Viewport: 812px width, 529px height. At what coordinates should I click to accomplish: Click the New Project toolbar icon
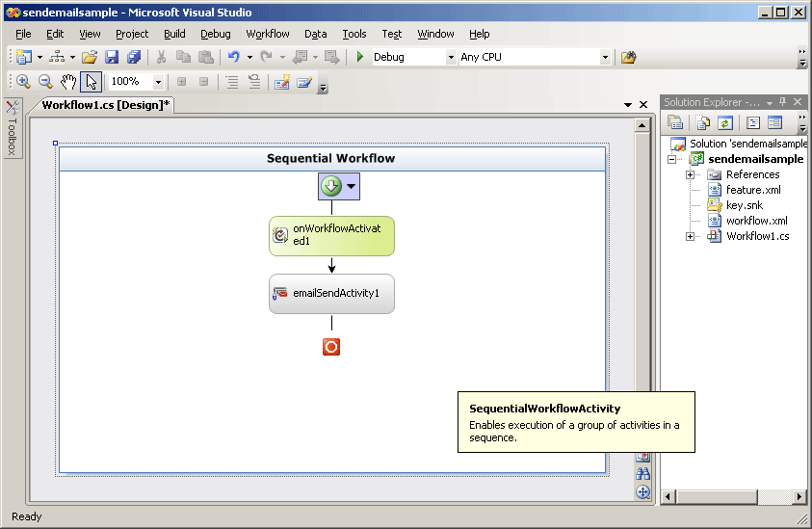(x=23, y=57)
